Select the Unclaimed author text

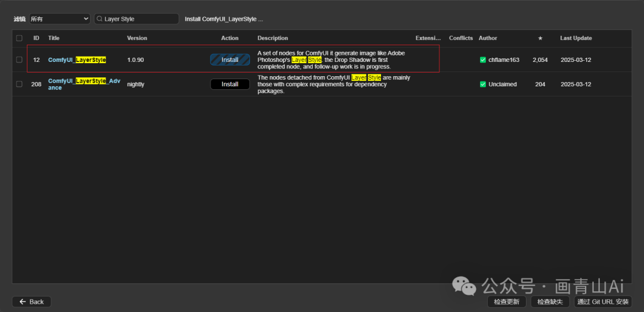(x=503, y=84)
